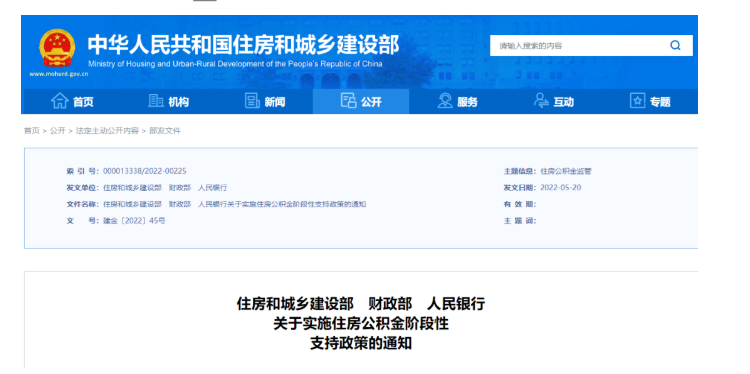Open 法定主动公开内容 breadcrumb link
This screenshot has width=750, height=374.
click(x=107, y=131)
